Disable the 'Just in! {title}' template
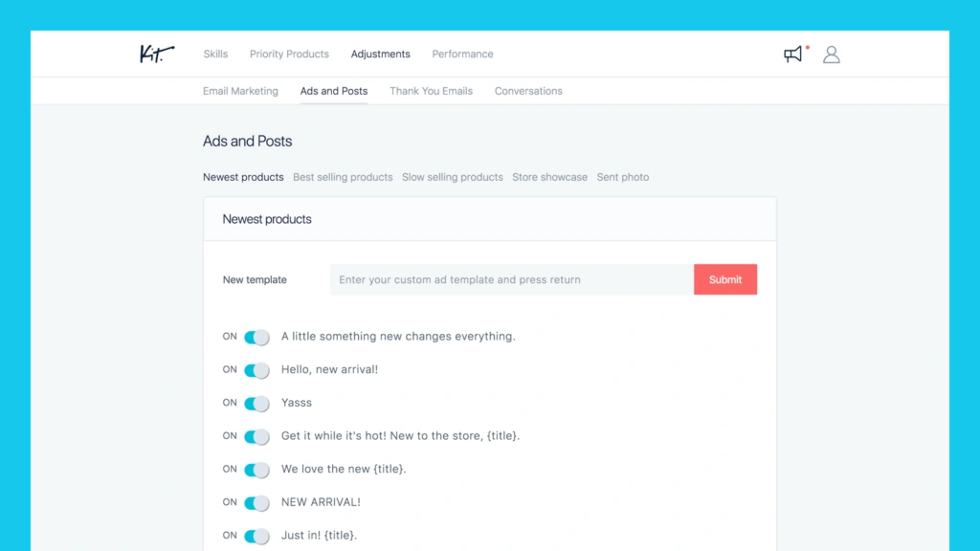This screenshot has height=551, width=980. [256, 536]
